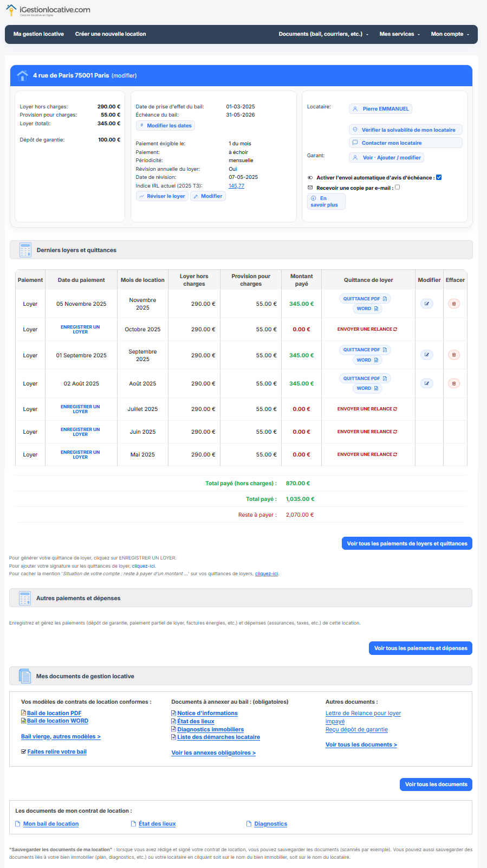Click cliquez-ici link to add signature
Image resolution: width=487 pixels, height=868 pixels.
(x=144, y=566)
